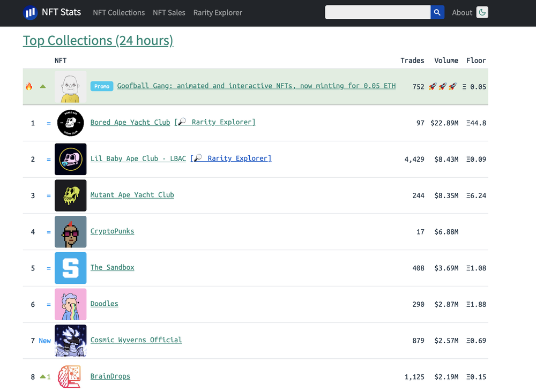Open the NFT Sales menu item

point(169,13)
